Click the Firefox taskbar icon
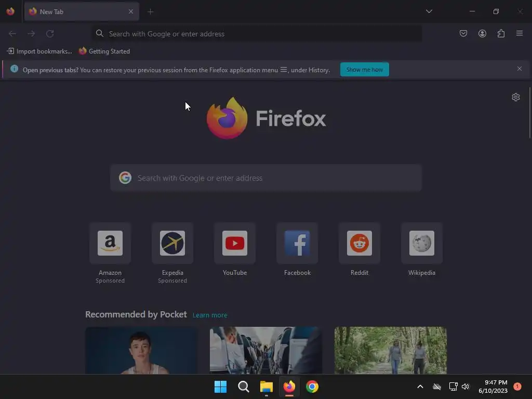This screenshot has height=399, width=532. 289,387
